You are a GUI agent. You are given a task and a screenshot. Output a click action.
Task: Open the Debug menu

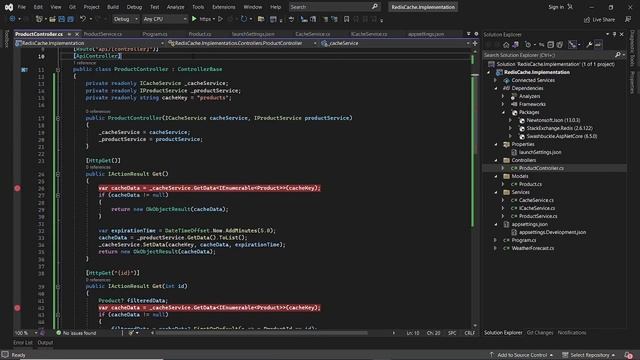134,7
